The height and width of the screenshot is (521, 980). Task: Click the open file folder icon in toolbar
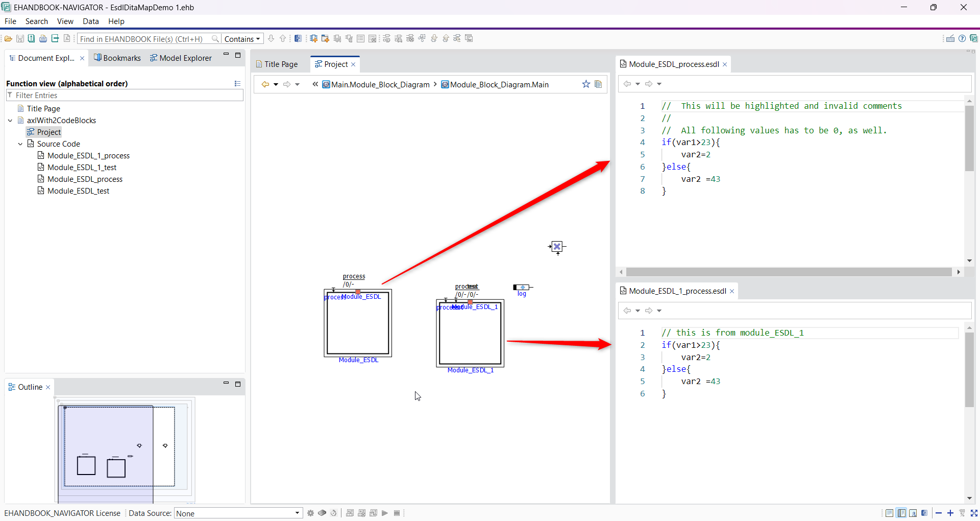(9, 39)
